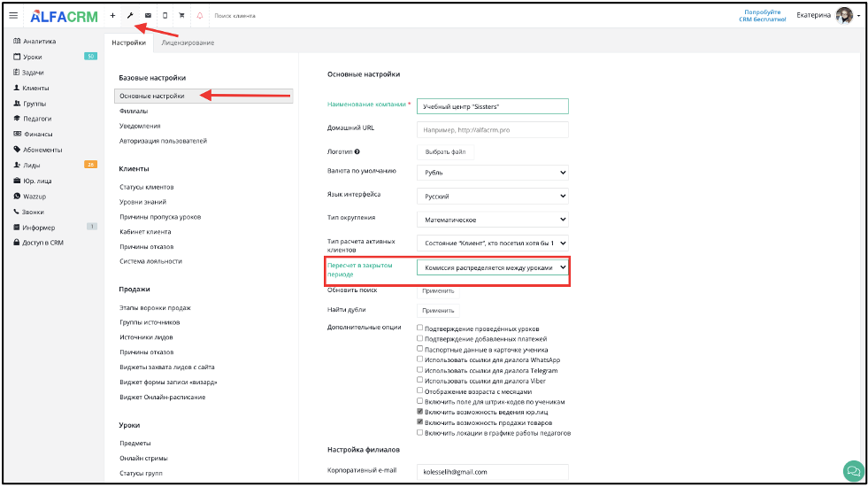868x487 pixels.
Task: Click the Корпоративный e-mail field
Action: click(493, 472)
